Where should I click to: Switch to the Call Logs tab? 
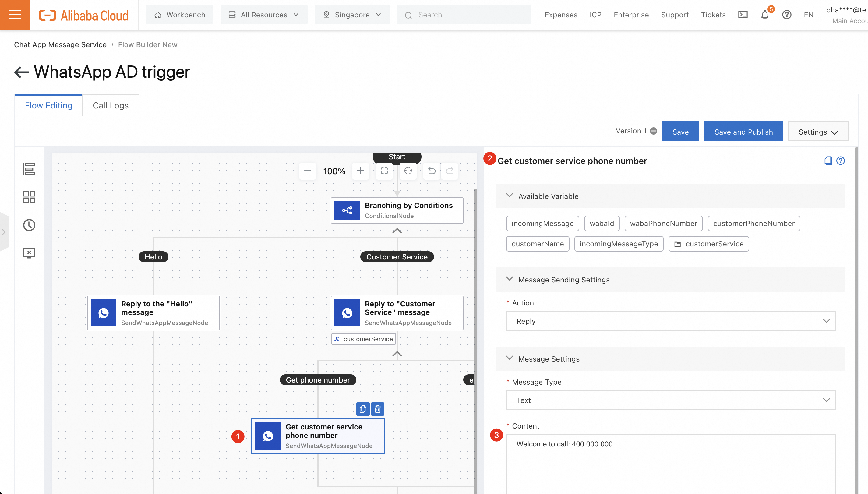coord(111,105)
